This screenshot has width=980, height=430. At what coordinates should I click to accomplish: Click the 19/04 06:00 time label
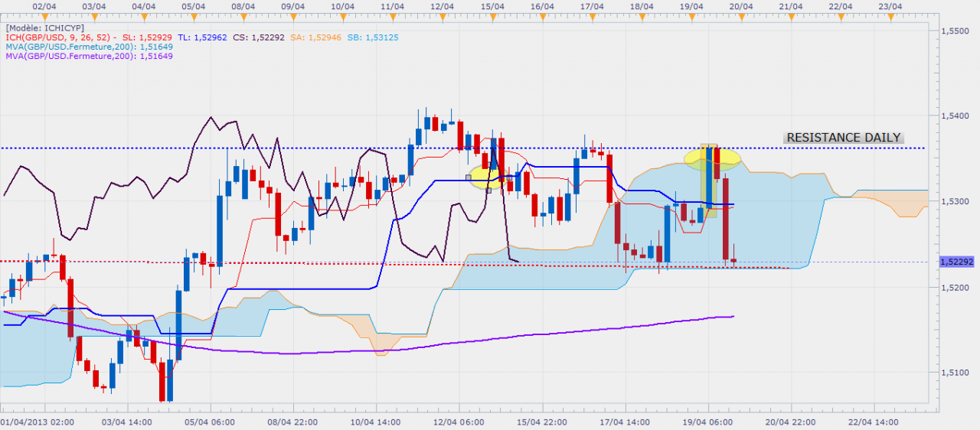tap(707, 422)
